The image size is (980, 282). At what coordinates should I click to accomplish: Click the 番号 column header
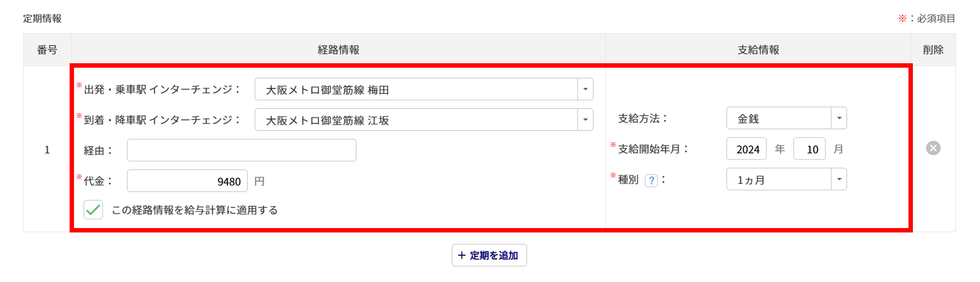pyautogui.click(x=47, y=50)
